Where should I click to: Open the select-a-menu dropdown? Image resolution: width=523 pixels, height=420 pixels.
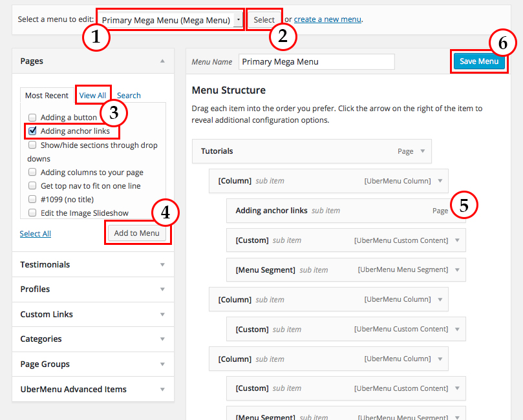[171, 20]
